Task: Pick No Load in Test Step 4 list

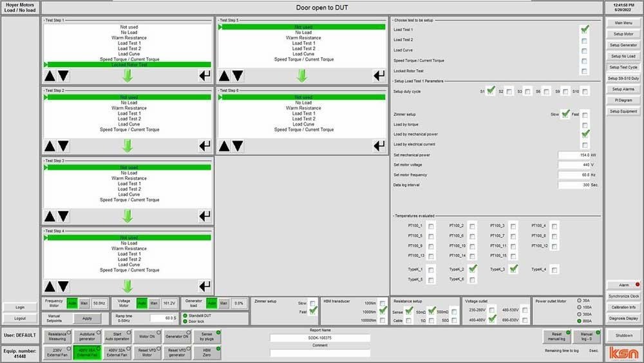Action: pos(129,243)
